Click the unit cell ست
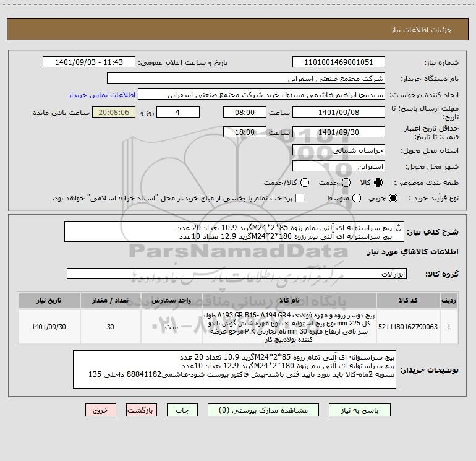476x461 pixels. [171, 327]
